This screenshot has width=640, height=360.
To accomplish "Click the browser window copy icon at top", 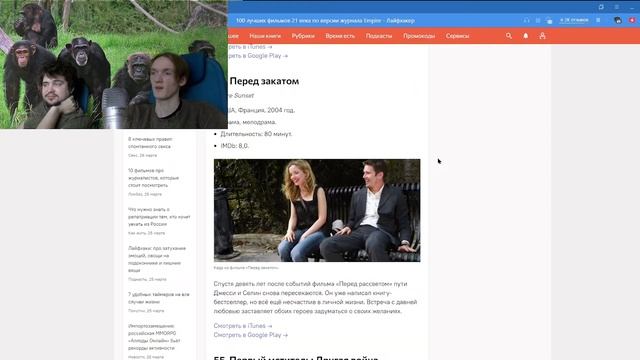I will pyautogui.click(x=601, y=7).
